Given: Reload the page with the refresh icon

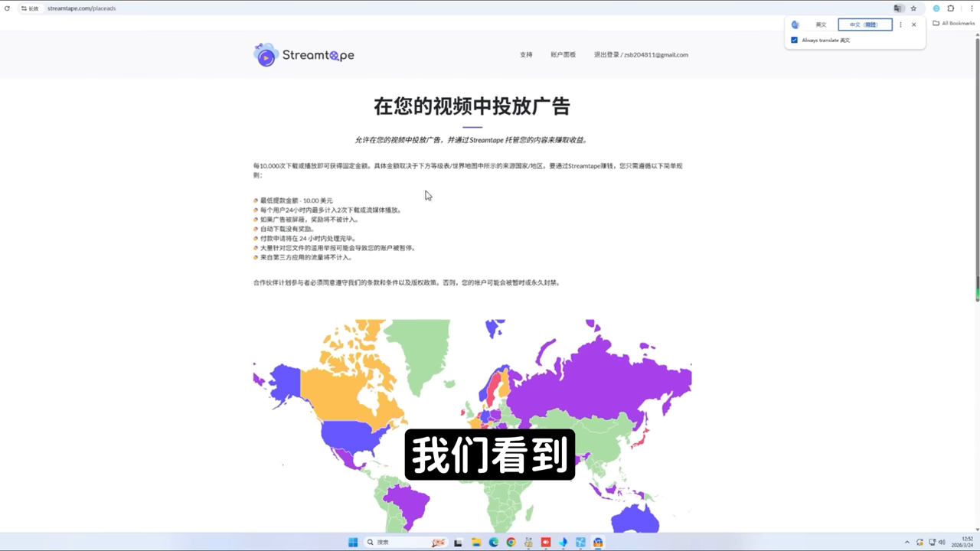Looking at the screenshot, I should pos(8,8).
